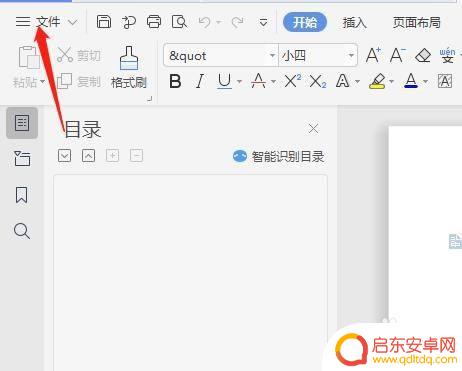Viewport: 462px width, 371px height.
Task: Click the clear formatting eraser icon
Action: point(423,56)
